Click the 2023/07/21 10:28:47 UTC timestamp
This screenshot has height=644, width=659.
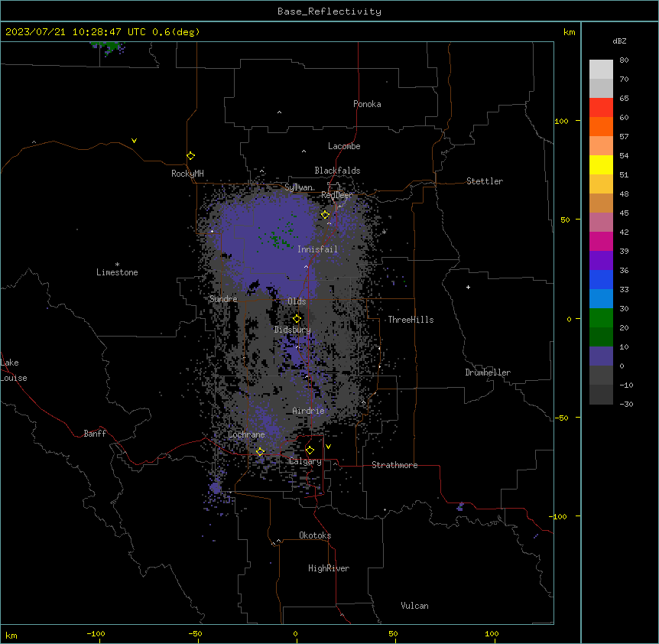tap(75, 32)
